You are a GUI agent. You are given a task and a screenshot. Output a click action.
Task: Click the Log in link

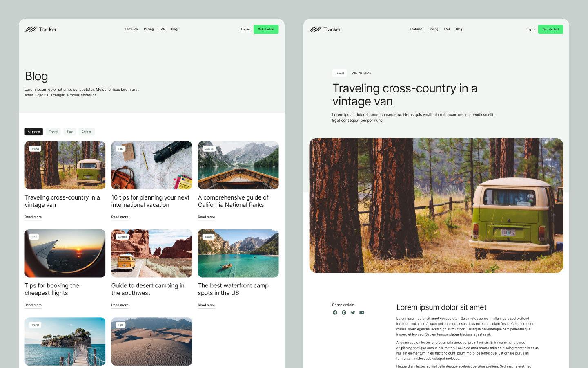(x=245, y=29)
